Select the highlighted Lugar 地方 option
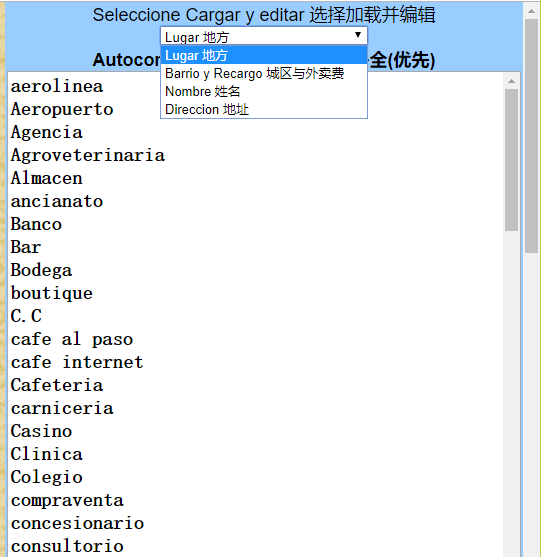 [264, 55]
